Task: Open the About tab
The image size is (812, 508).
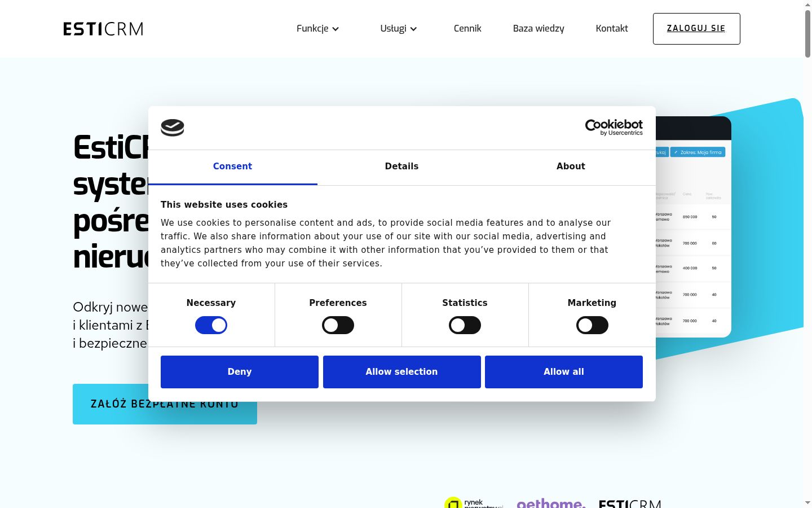Action: tap(571, 167)
